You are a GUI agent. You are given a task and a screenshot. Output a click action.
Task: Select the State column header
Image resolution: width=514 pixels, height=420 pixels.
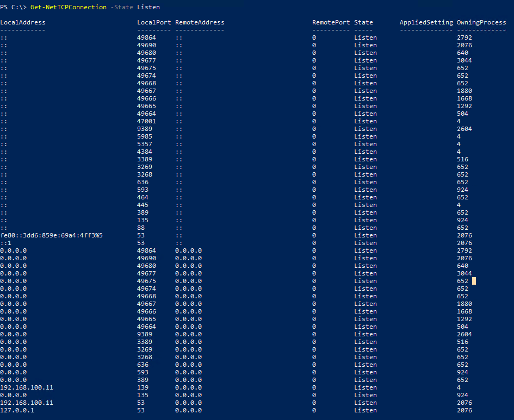[x=364, y=22]
